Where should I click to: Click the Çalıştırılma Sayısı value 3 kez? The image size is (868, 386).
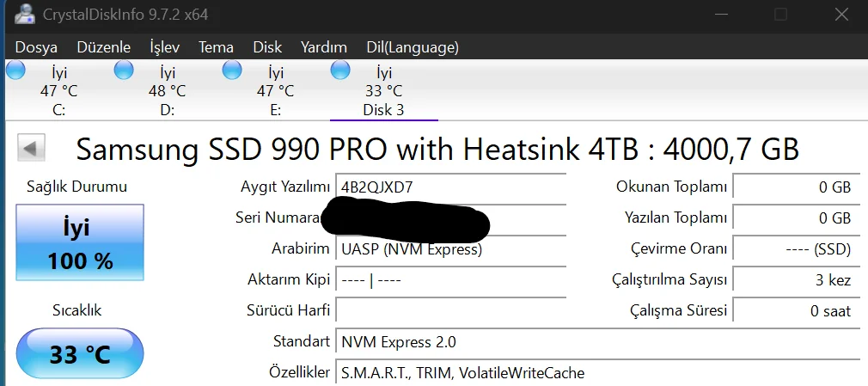(796, 280)
